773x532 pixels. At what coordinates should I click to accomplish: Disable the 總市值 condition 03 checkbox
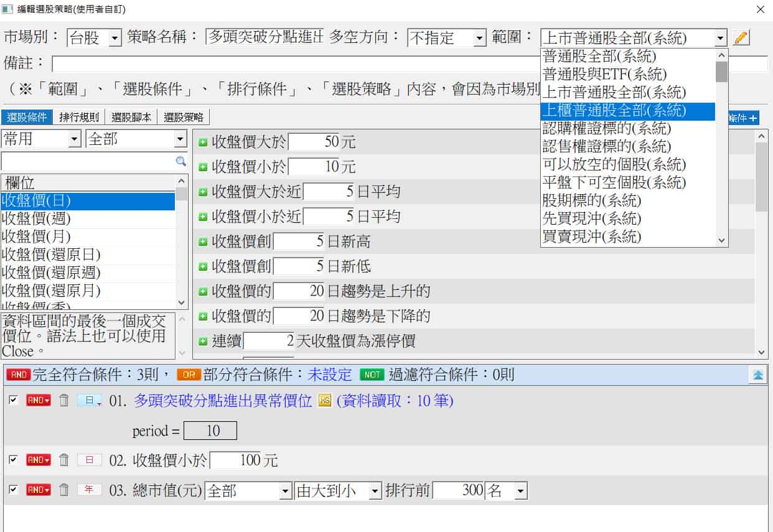[x=13, y=490]
